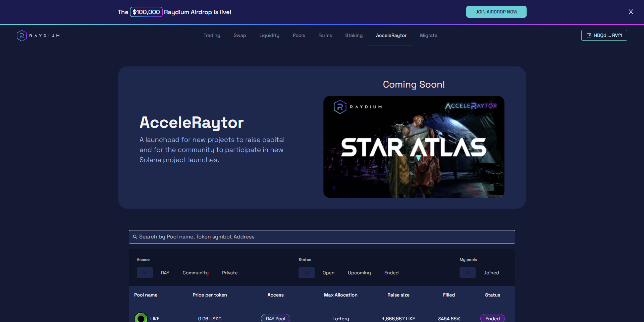Viewport: 644px width, 322px height.
Task: Focus the pool search field
Action: (x=322, y=237)
